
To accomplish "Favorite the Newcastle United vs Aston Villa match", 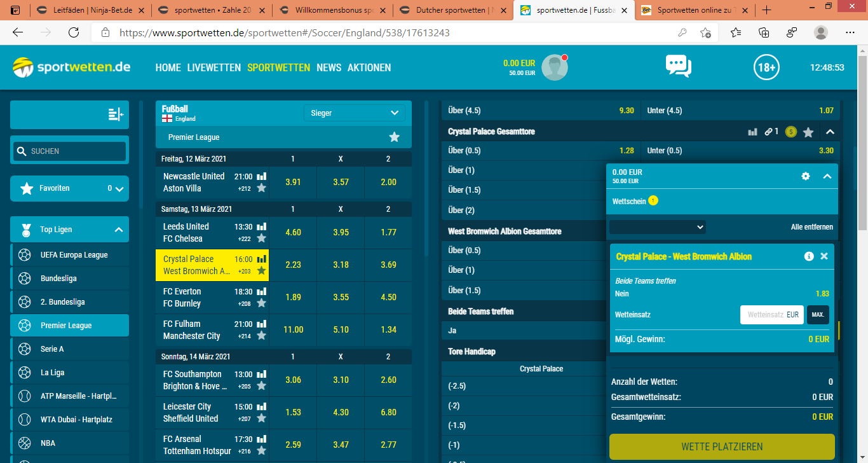I will point(261,188).
